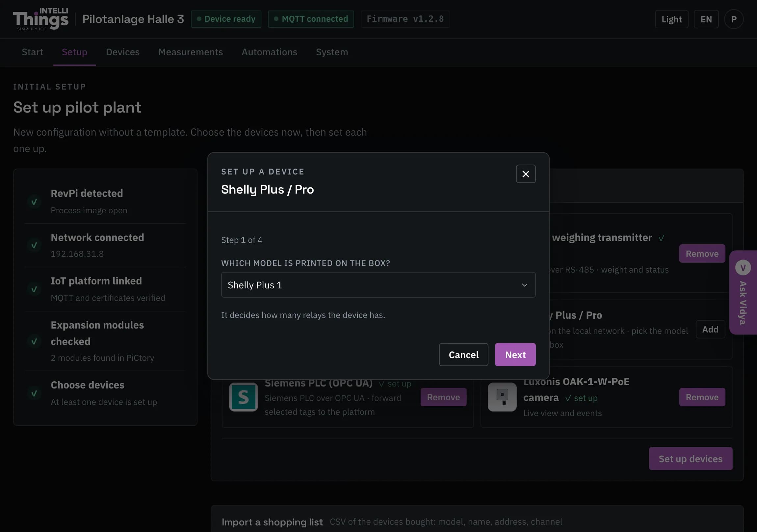Remove the weighing transmitter device
The image size is (757, 532).
coord(702,253)
